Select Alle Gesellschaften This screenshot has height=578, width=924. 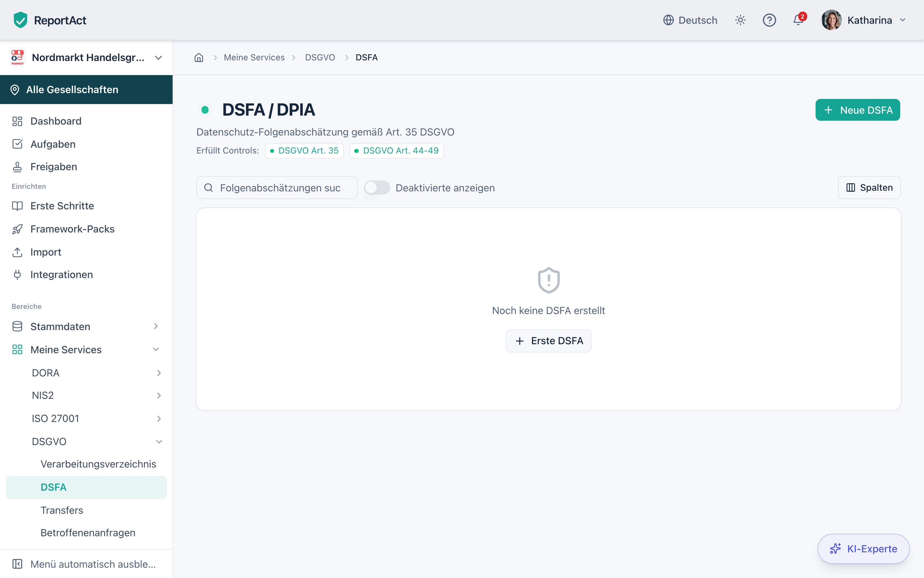pyautogui.click(x=86, y=90)
